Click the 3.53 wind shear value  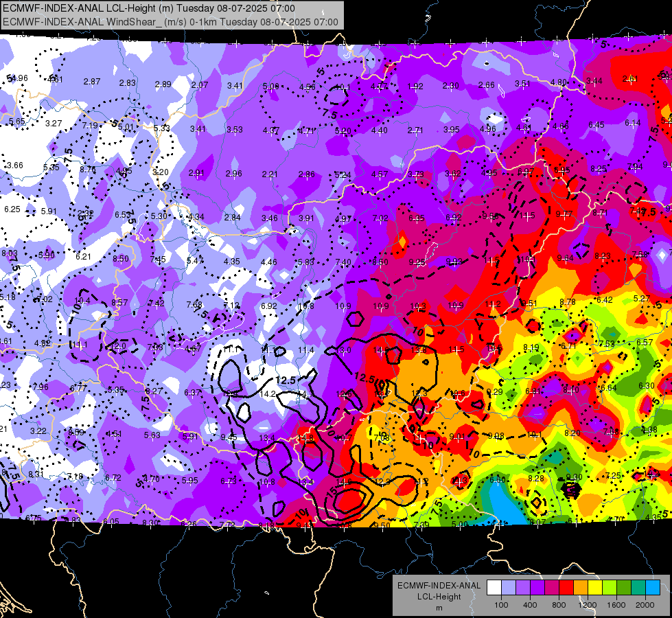235,130
